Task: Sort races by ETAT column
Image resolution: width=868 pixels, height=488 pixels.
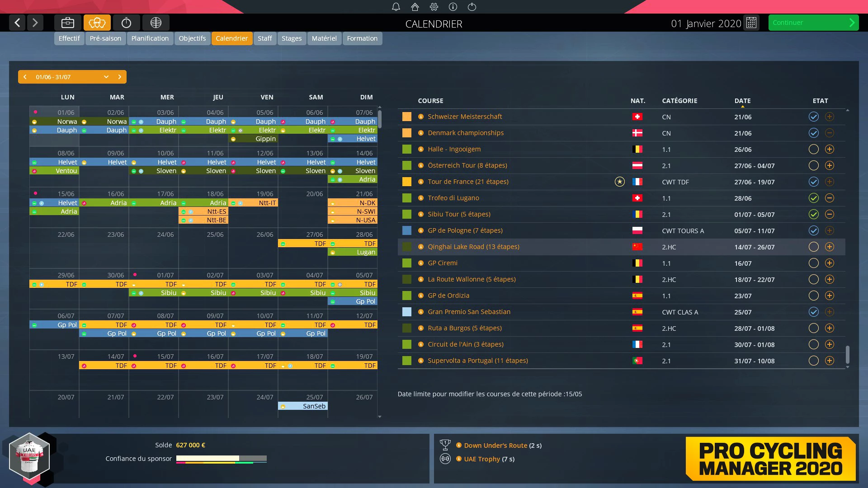Action: click(x=820, y=101)
